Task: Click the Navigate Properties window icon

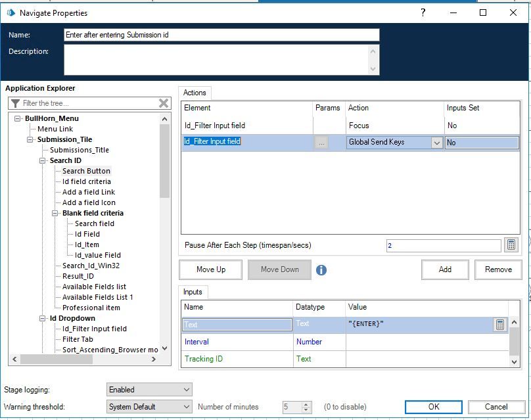Action: coord(11,12)
